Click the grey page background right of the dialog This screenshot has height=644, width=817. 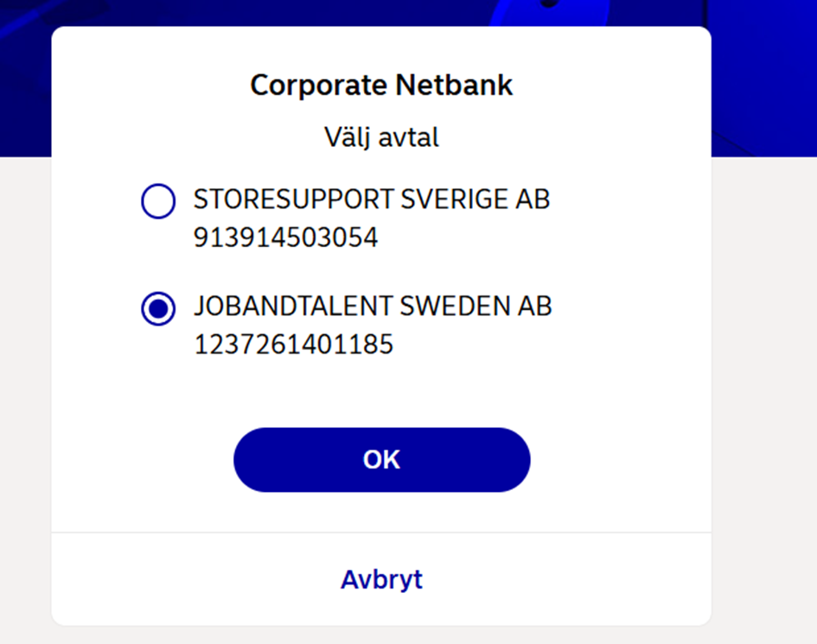pos(764,389)
